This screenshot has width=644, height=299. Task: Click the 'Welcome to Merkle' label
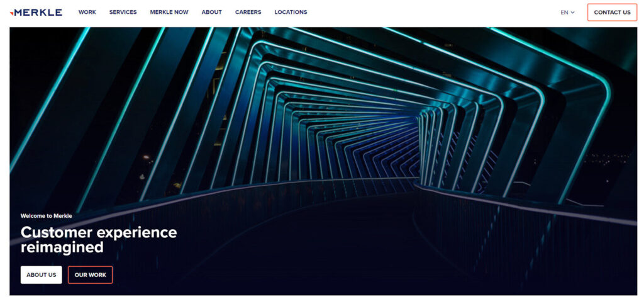click(46, 216)
